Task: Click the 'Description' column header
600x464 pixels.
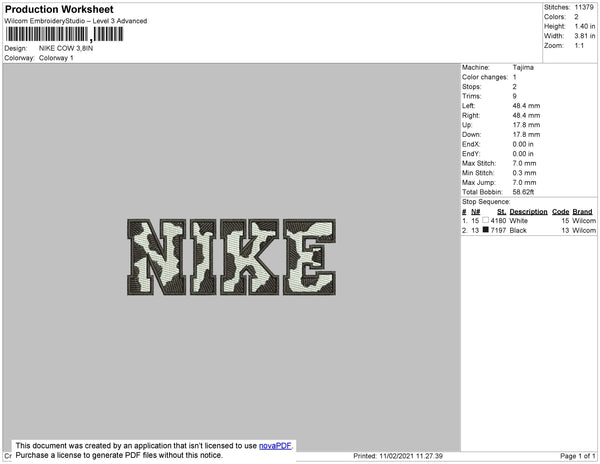Action: click(x=528, y=212)
